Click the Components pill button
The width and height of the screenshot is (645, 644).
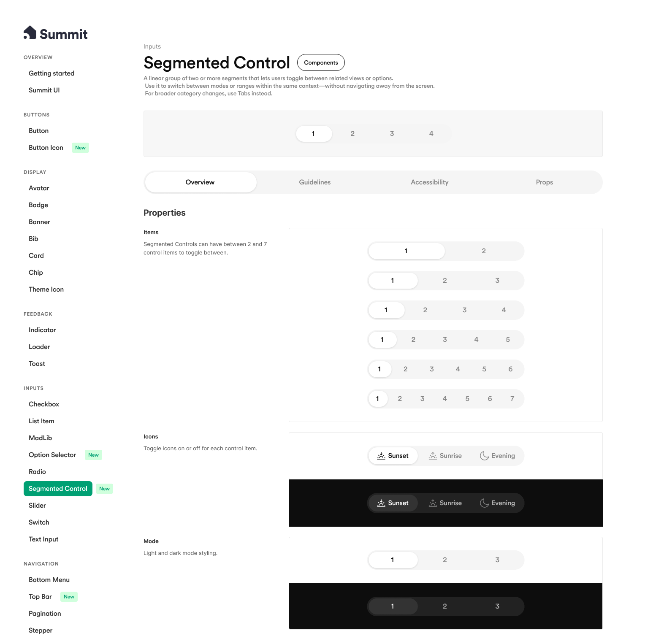click(321, 62)
